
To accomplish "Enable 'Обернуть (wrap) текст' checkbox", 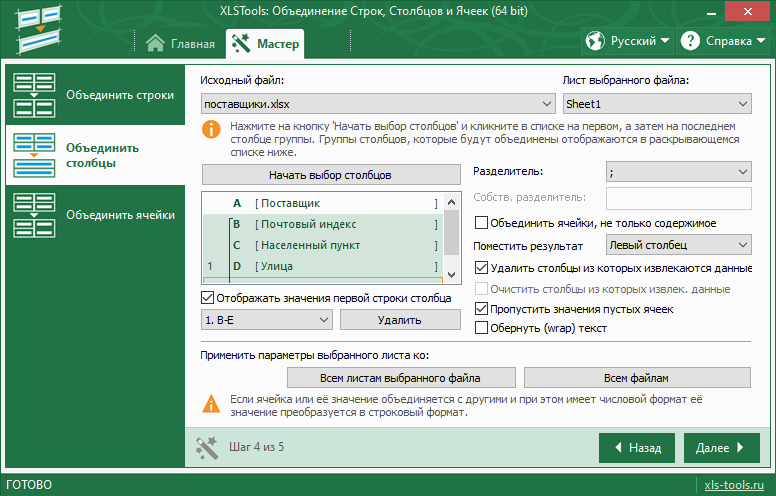I will 482,328.
